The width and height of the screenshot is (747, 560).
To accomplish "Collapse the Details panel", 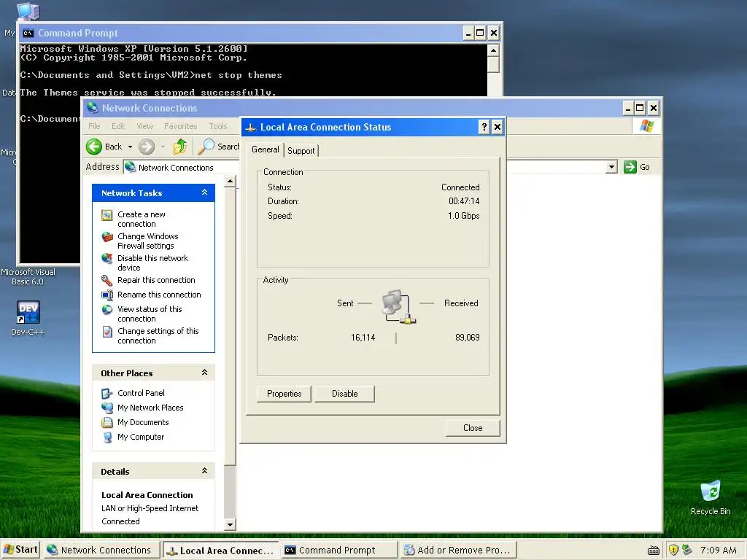I will 204,471.
